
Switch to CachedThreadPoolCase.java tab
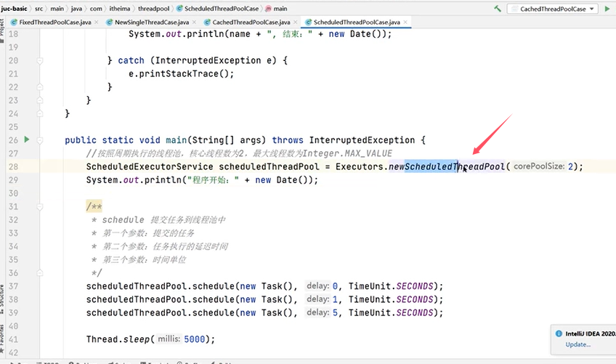pyautogui.click(x=251, y=23)
